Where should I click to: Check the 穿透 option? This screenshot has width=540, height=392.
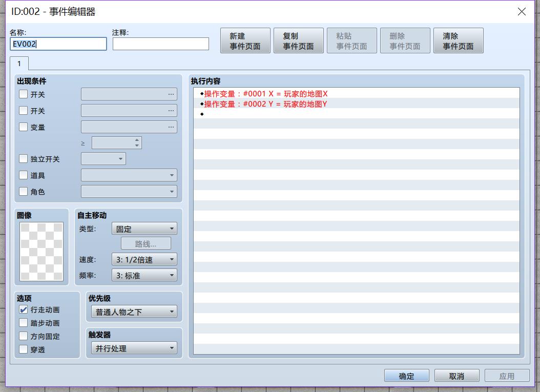pos(23,349)
